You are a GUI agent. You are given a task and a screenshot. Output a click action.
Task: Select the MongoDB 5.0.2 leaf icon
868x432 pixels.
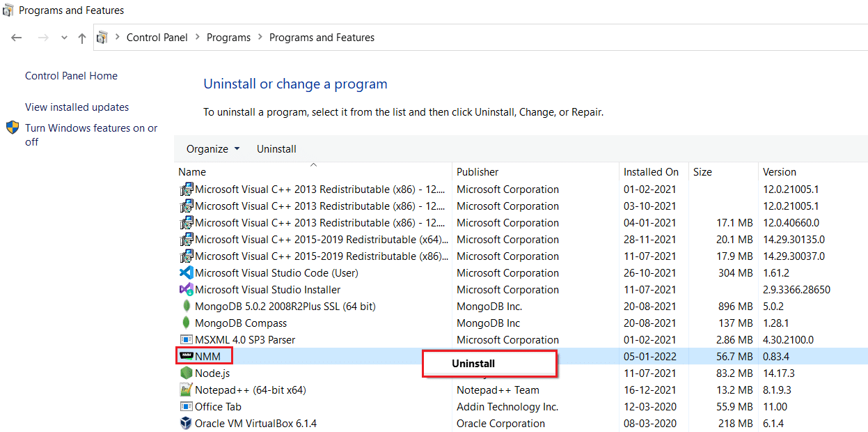tap(186, 306)
